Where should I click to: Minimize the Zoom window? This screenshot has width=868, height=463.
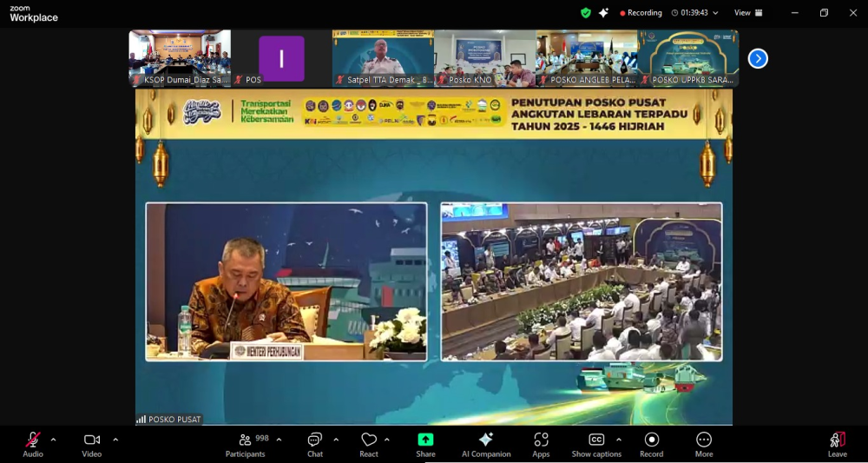pyautogui.click(x=795, y=13)
